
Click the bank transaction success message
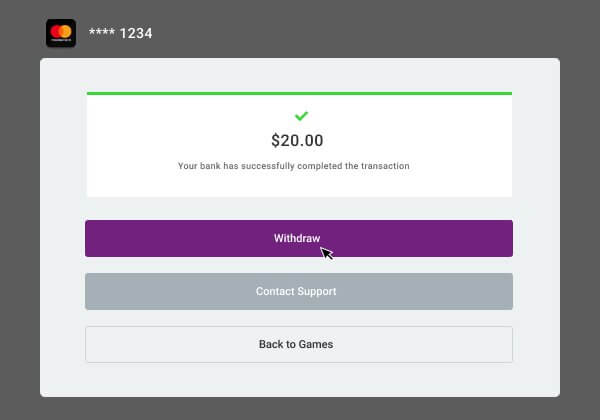pyautogui.click(x=293, y=166)
